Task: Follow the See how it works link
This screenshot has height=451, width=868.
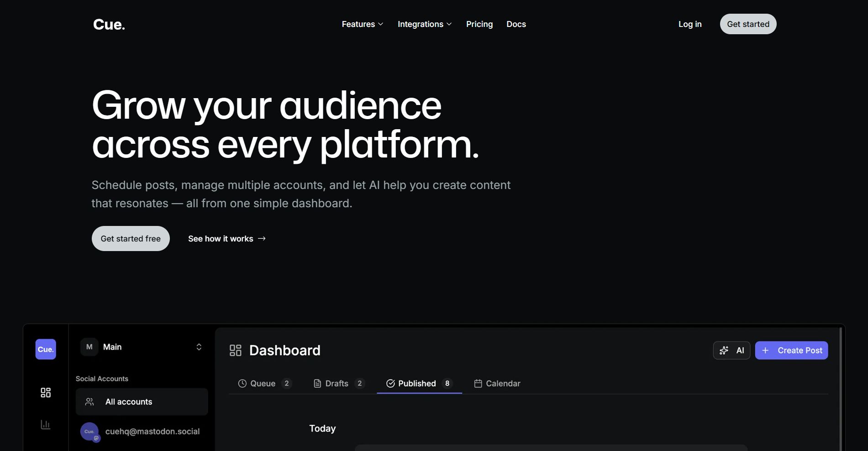Action: (227, 238)
